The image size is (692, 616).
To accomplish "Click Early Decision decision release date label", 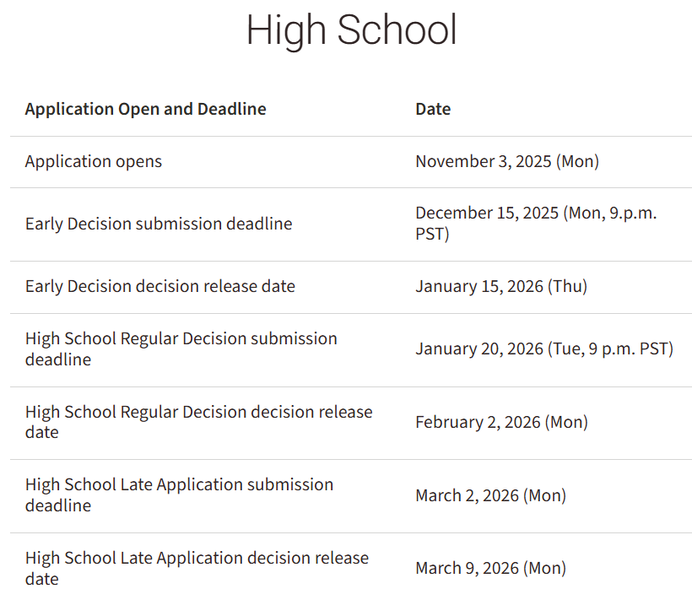I will click(x=160, y=286).
